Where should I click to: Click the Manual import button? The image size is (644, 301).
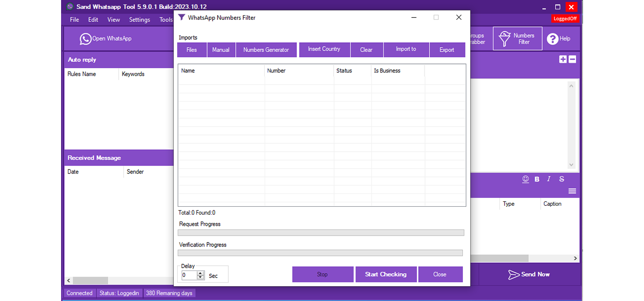coord(221,50)
